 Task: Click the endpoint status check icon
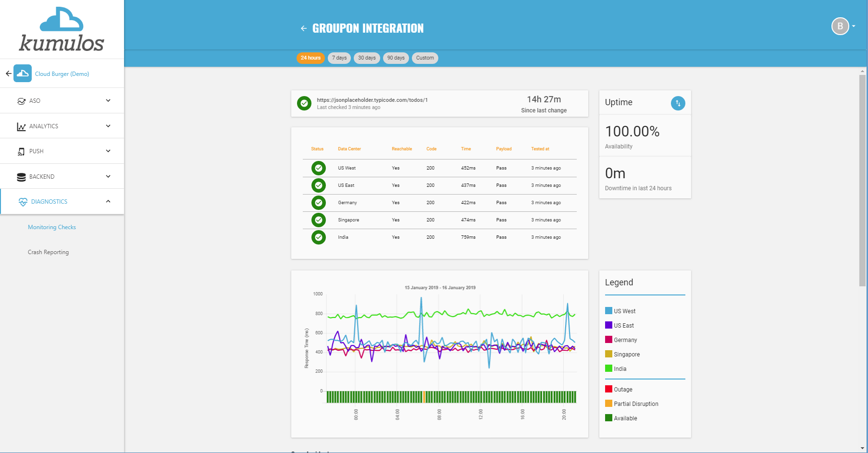(x=304, y=103)
